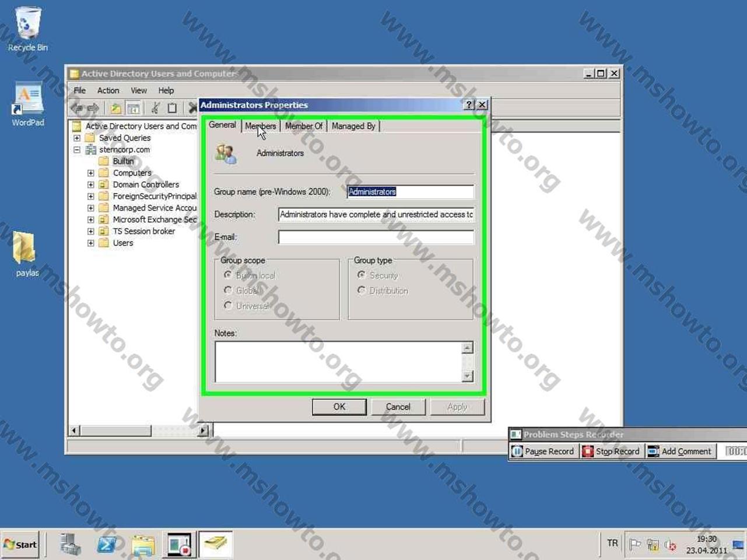Expand the Domain Controllers OU

[90, 185]
